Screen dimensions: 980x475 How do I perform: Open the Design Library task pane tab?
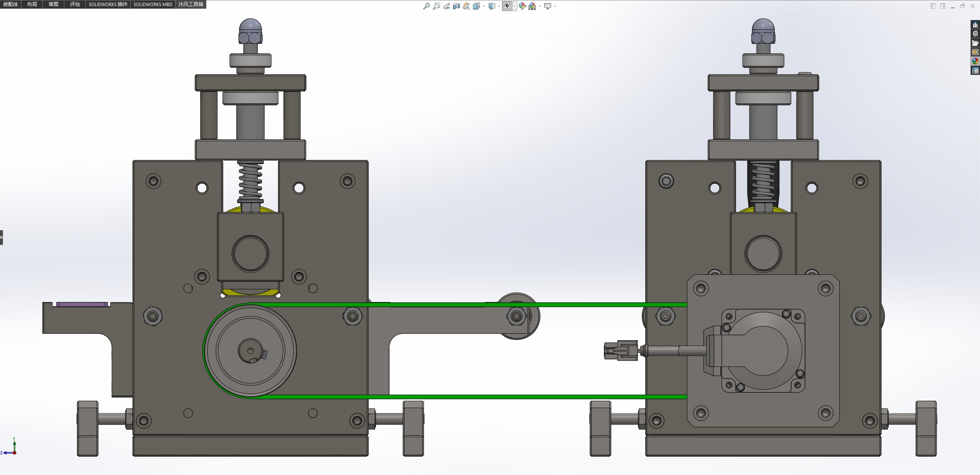pos(975,34)
